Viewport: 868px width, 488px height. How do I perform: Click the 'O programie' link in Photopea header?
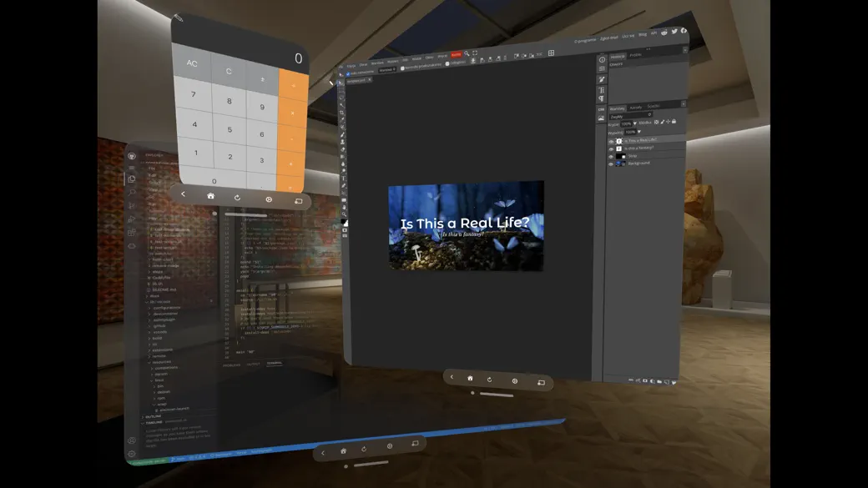tap(584, 40)
